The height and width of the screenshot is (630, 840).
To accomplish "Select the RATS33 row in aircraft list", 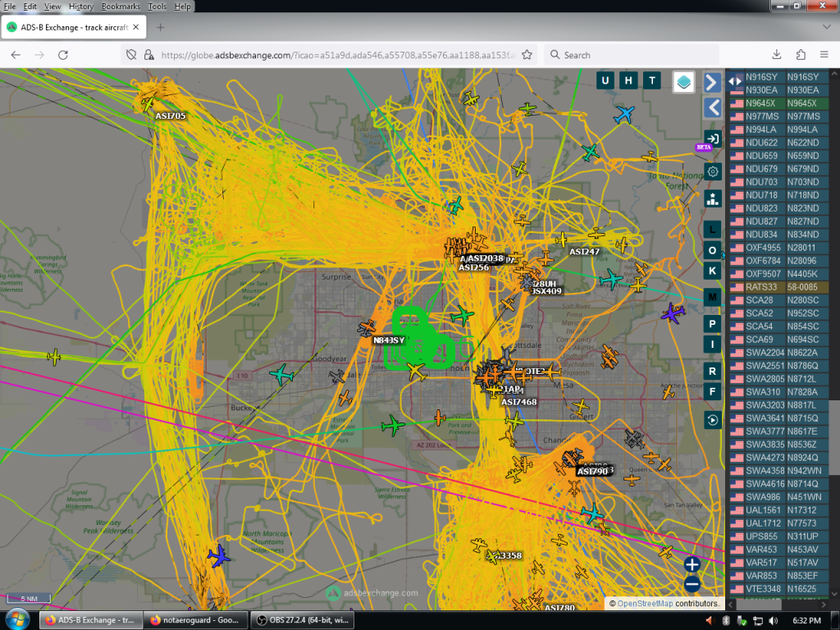I will click(x=779, y=287).
